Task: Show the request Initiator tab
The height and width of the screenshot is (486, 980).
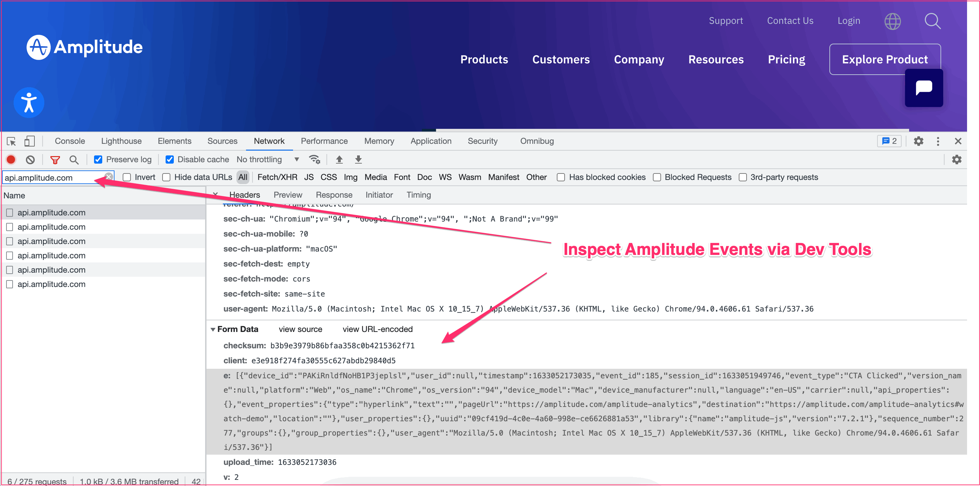Action: [x=379, y=195]
